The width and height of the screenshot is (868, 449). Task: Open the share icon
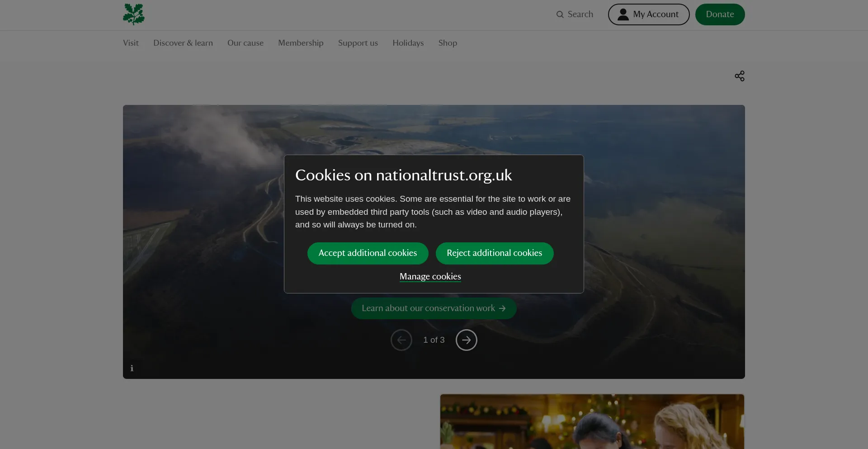pyautogui.click(x=740, y=76)
